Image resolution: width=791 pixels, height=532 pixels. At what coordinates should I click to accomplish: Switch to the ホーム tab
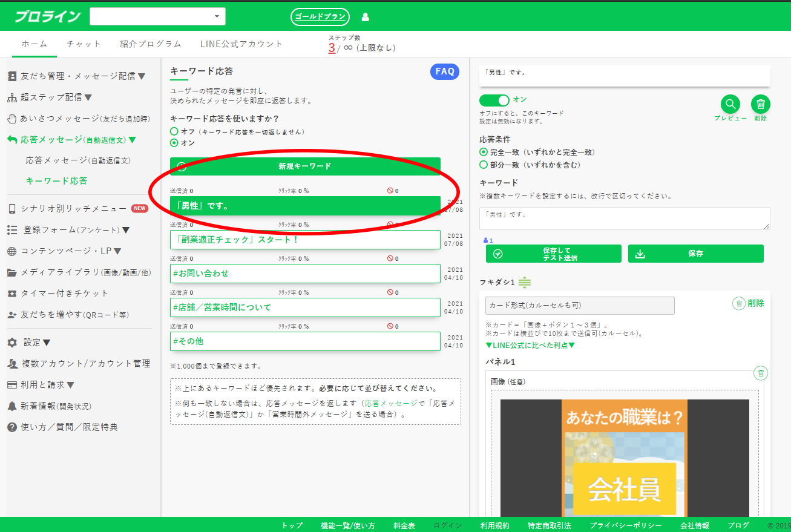tap(34, 44)
